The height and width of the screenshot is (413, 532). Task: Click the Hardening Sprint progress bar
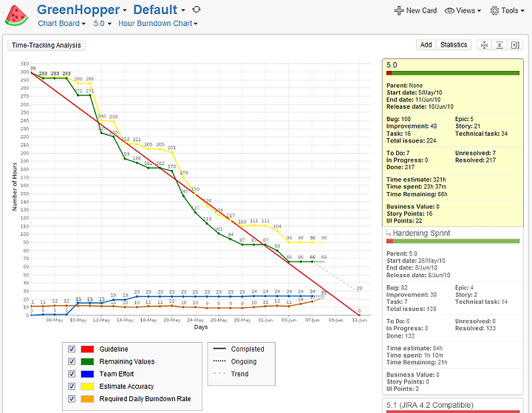(453, 241)
